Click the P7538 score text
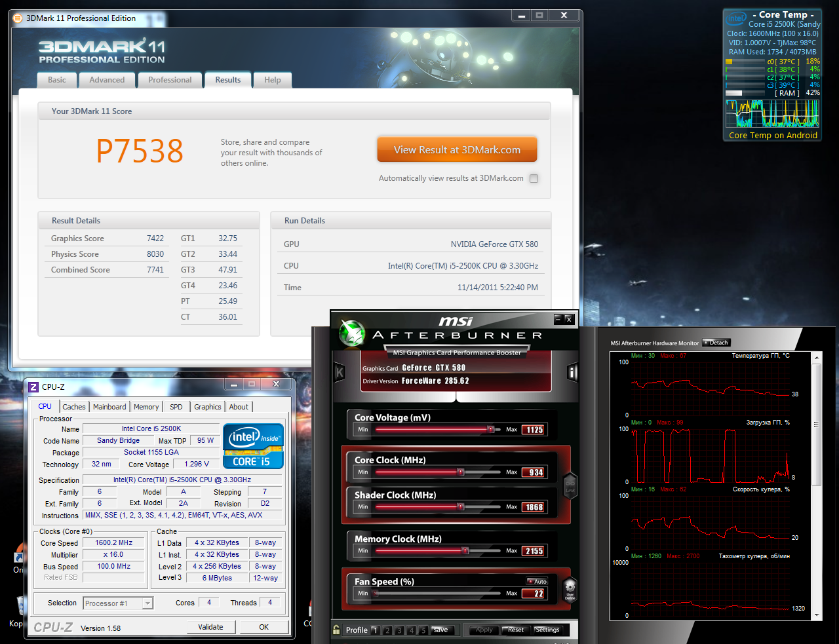Screen dimensions: 839x644 point(140,151)
